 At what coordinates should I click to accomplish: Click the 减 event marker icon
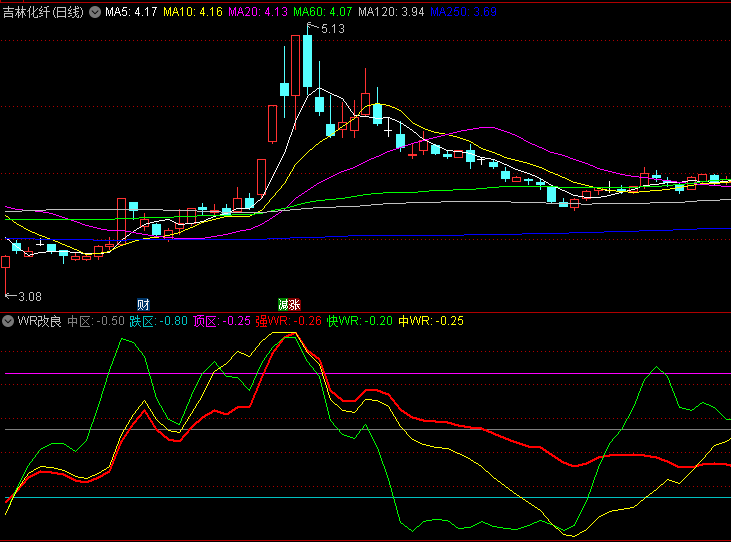pos(283,303)
